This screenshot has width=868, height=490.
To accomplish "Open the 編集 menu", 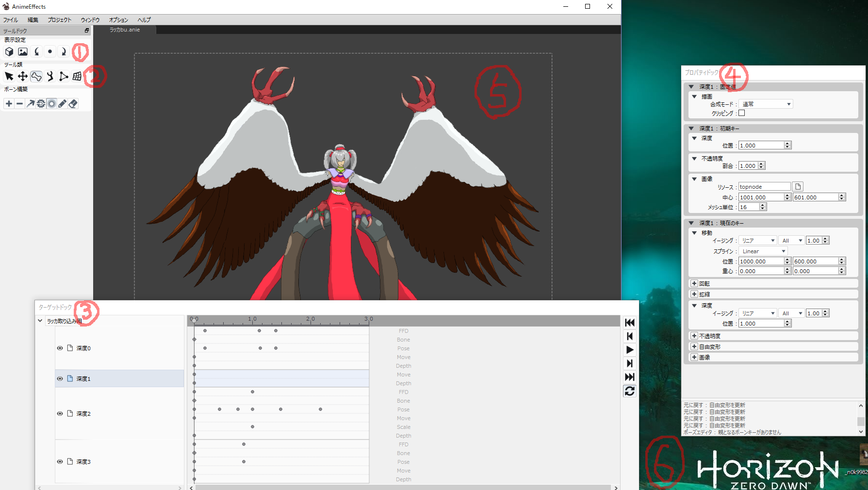I will pos(33,20).
